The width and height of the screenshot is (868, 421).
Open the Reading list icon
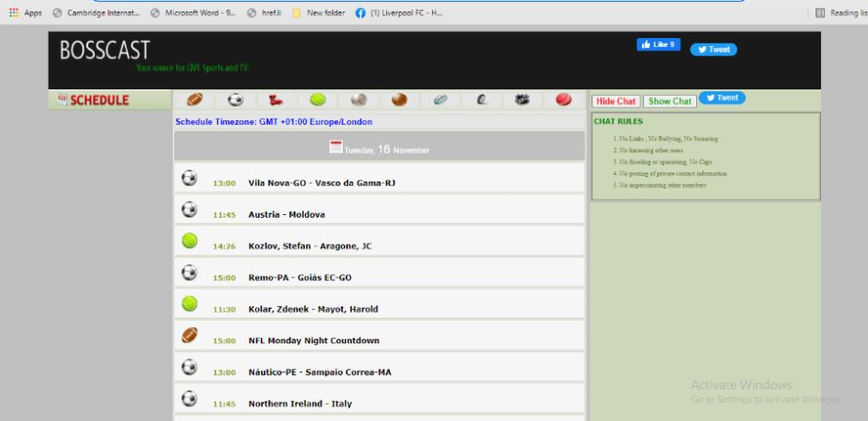click(x=820, y=13)
